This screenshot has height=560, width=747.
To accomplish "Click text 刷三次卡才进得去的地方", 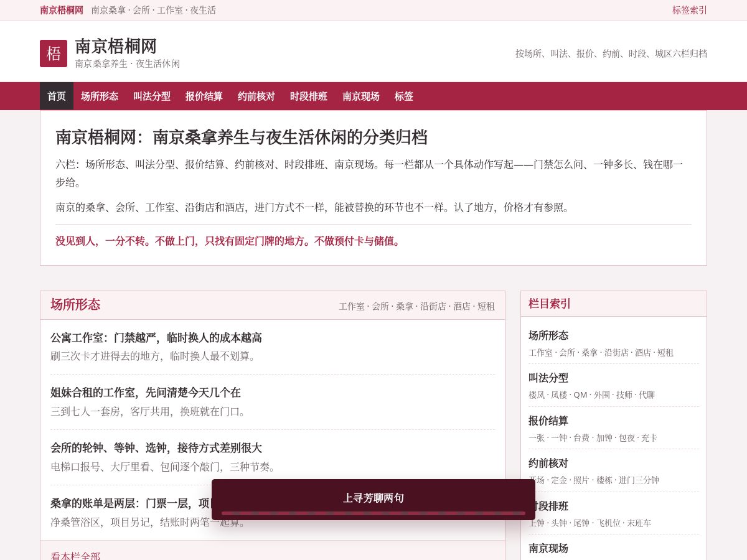I will point(153,356).
